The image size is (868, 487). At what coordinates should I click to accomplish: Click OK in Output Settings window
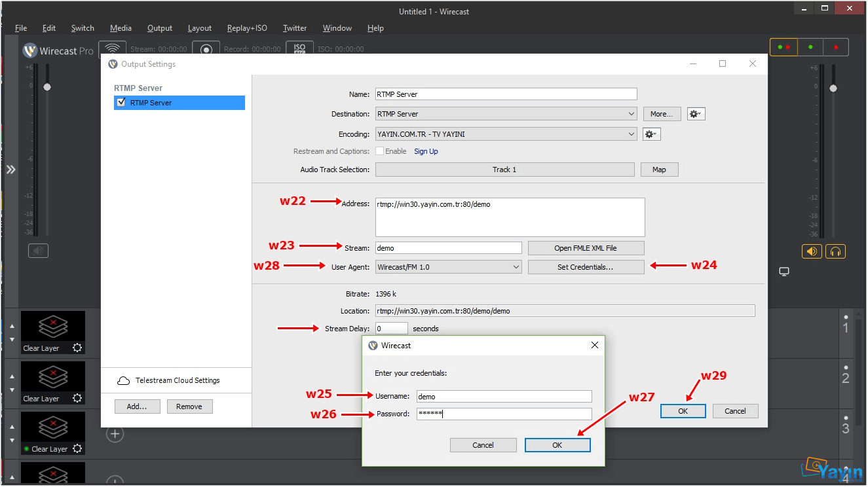click(x=683, y=411)
